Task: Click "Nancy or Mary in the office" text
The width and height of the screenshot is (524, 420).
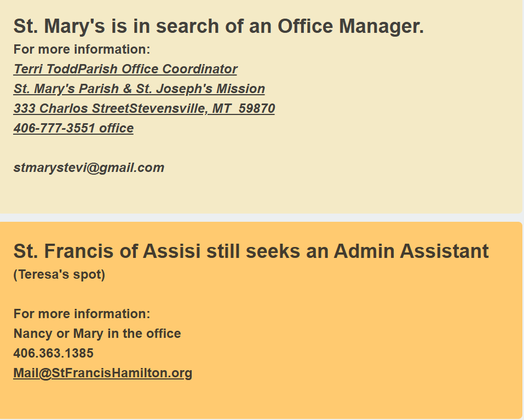Action: pos(97,333)
